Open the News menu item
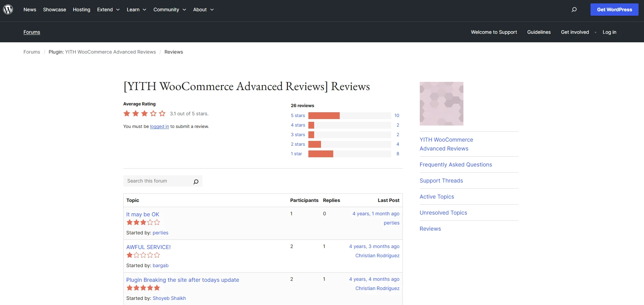644x305 pixels. pos(30,10)
